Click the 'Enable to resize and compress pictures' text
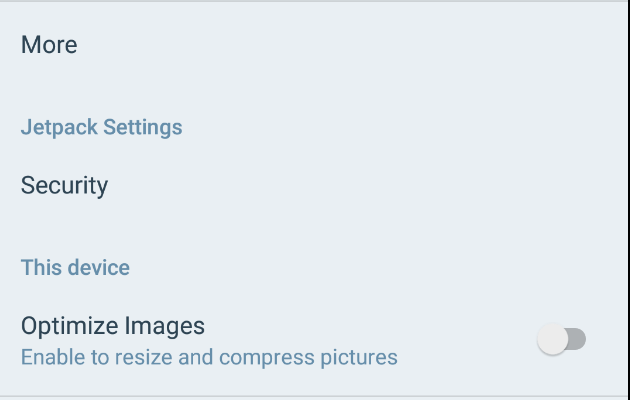Image resolution: width=630 pixels, height=400 pixels. click(209, 357)
